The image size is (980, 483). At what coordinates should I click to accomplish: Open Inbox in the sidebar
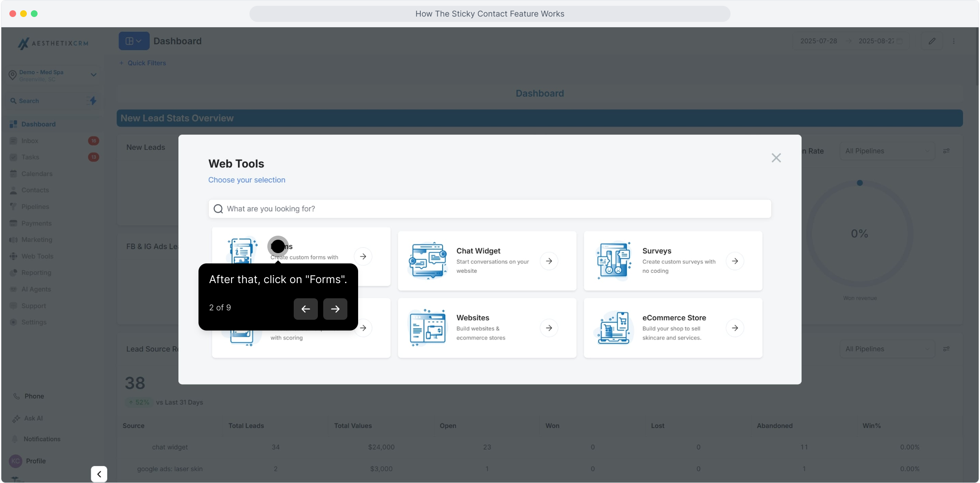click(x=54, y=141)
